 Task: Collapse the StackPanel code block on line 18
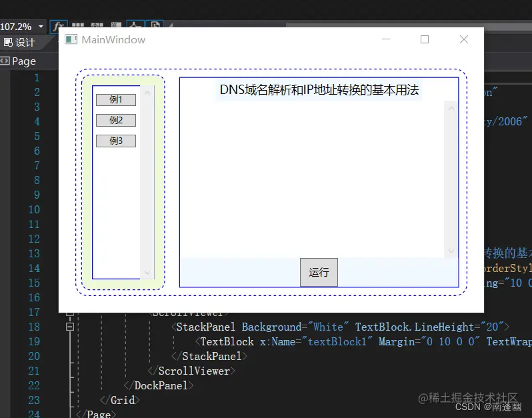pos(70,327)
